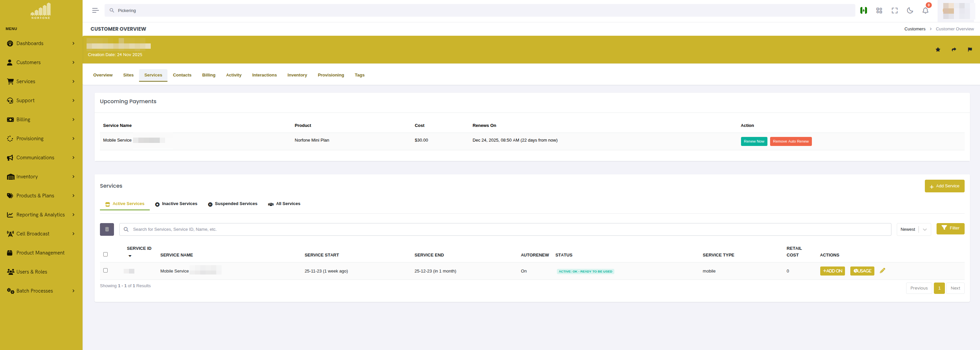Select the header checkbox to choose all services
The width and height of the screenshot is (980, 350).
click(105, 254)
